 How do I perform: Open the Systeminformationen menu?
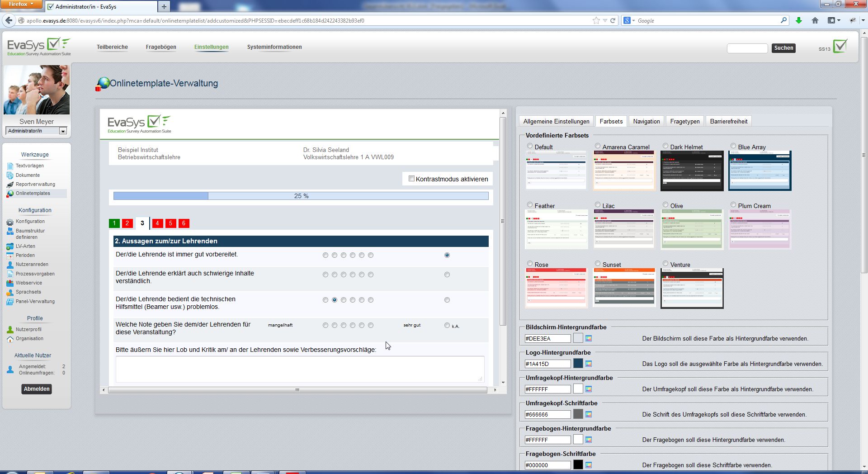(x=274, y=47)
